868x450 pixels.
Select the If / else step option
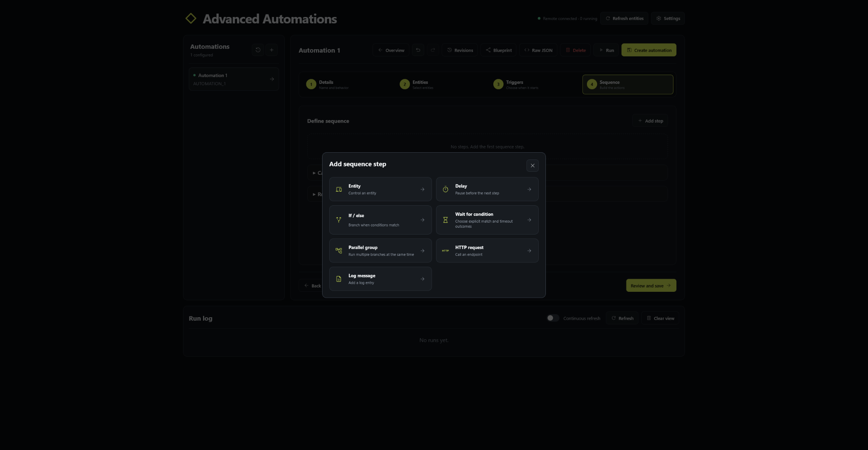[380, 220]
